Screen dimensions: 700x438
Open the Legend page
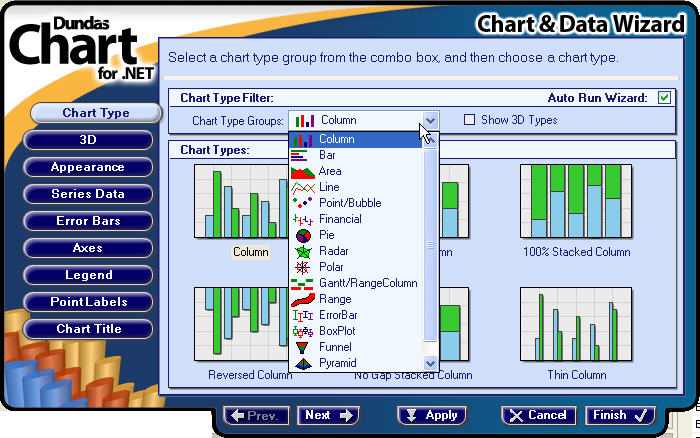click(88, 275)
